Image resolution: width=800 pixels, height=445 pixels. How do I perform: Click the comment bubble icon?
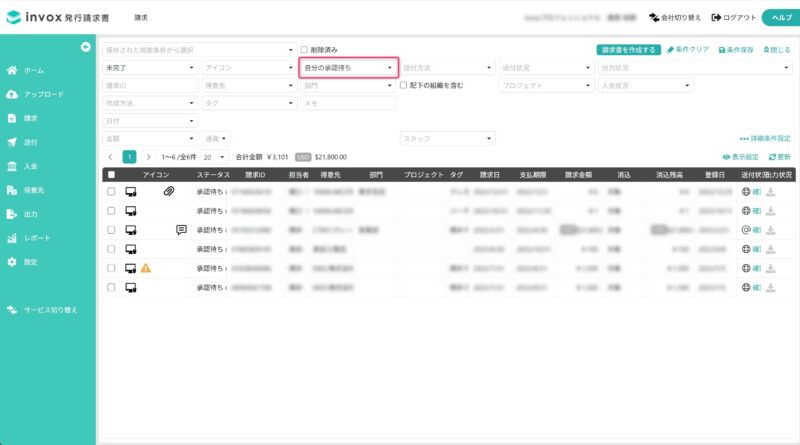pos(181,230)
